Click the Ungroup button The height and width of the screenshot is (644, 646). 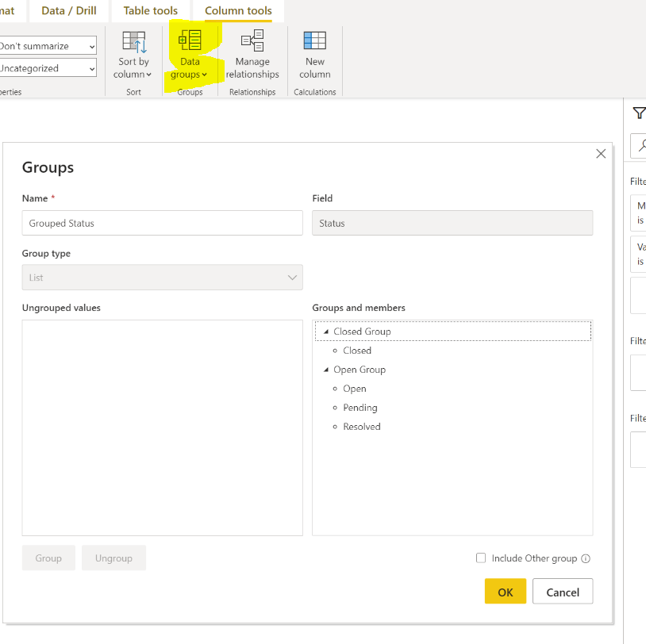(x=113, y=558)
